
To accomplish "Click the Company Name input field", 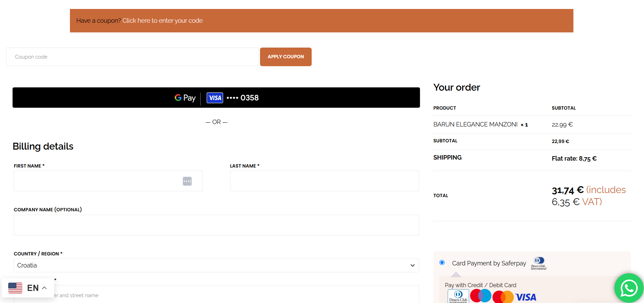I will click(x=216, y=225).
